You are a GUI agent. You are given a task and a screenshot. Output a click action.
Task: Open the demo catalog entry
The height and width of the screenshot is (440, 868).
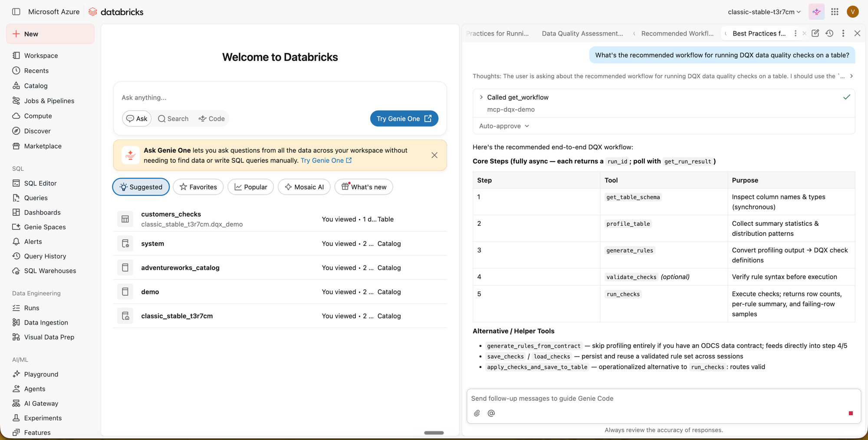pos(280,292)
